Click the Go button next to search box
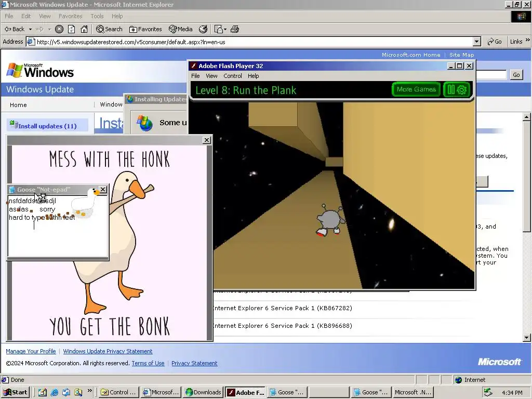Image resolution: width=532 pixels, height=399 pixels. 516,75
